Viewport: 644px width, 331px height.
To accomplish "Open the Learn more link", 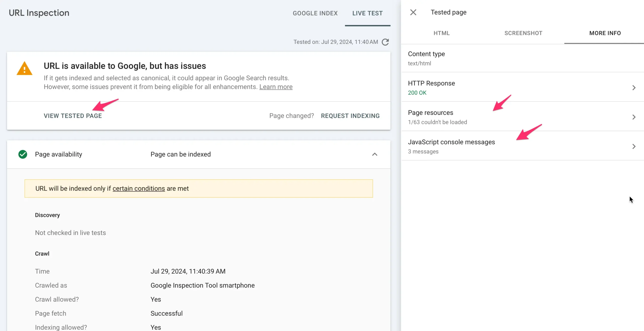I will 276,87.
